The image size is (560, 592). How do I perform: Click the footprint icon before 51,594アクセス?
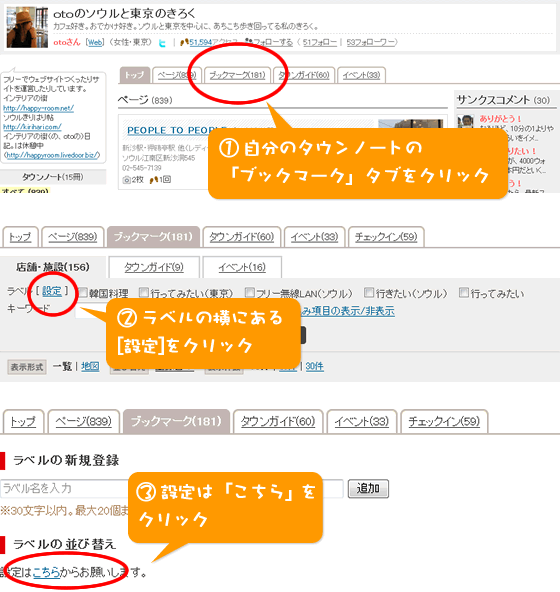pyautogui.click(x=184, y=42)
